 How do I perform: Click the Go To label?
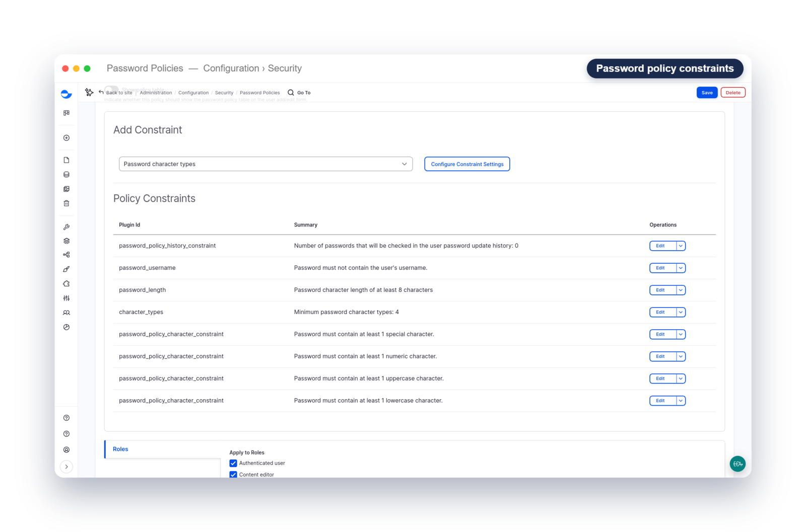tap(304, 93)
